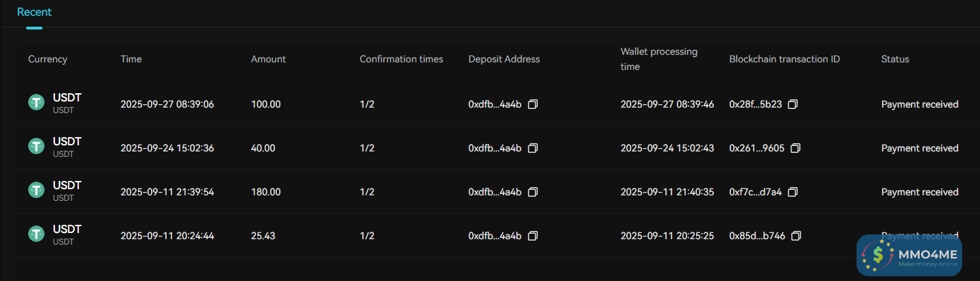This screenshot has width=980, height=281.
Task: Copy deposit address for the 100.00 USDT deposit
Action: 533,104
